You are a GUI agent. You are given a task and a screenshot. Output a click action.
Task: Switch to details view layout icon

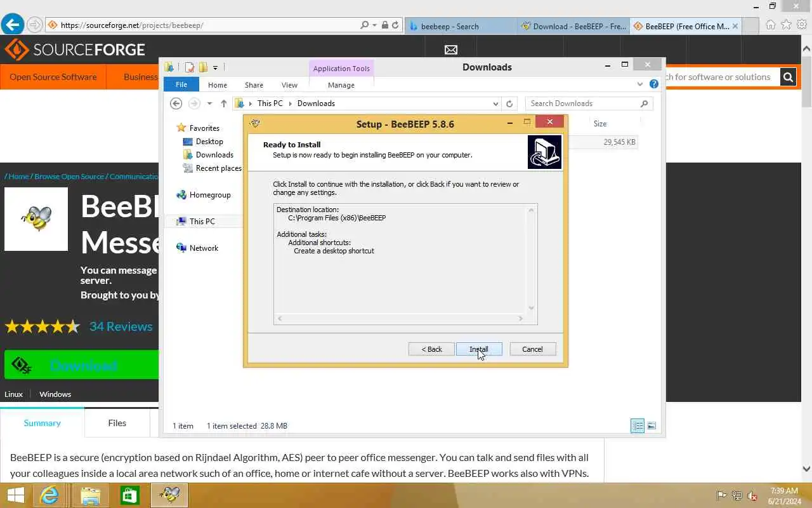pos(638,426)
